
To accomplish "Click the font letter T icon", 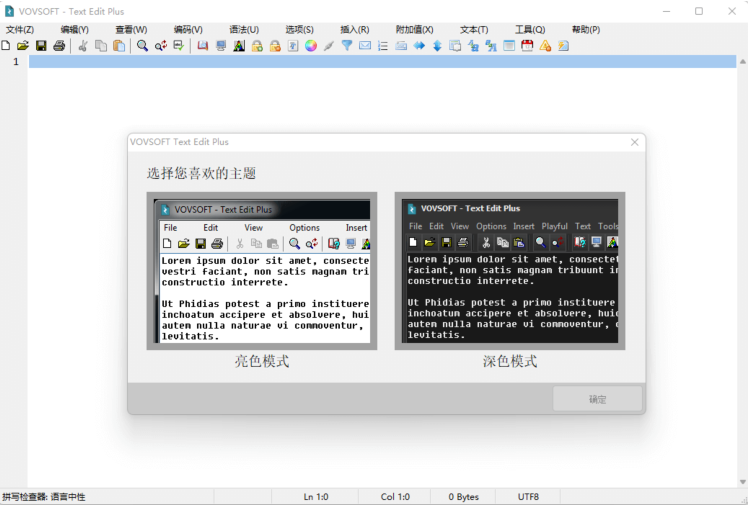I will pyautogui.click(x=293, y=46).
